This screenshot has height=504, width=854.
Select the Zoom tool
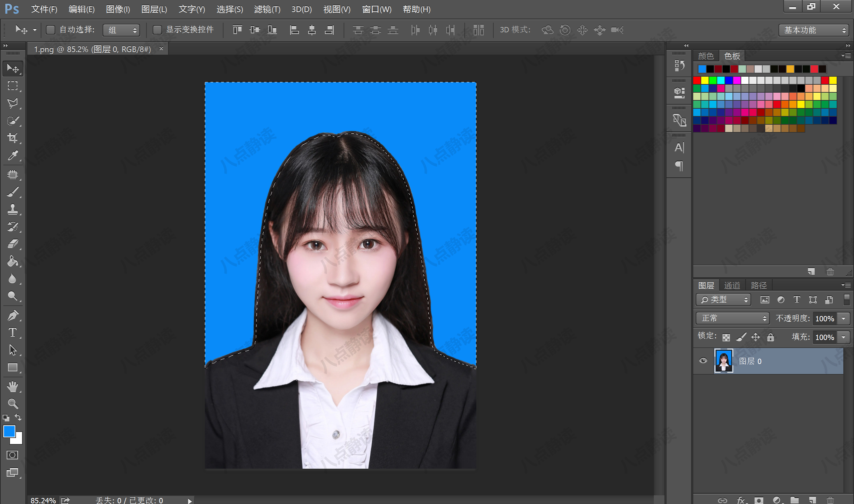[x=13, y=403]
